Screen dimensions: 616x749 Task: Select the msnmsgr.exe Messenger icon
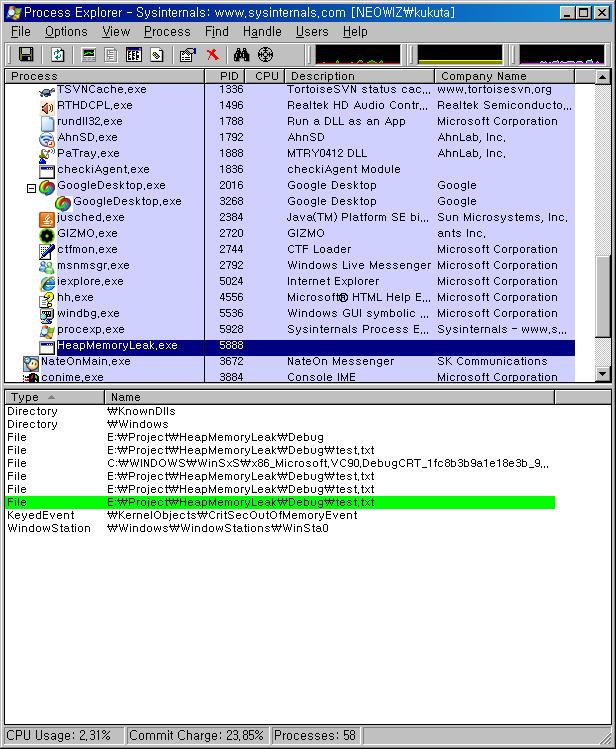click(x=47, y=268)
